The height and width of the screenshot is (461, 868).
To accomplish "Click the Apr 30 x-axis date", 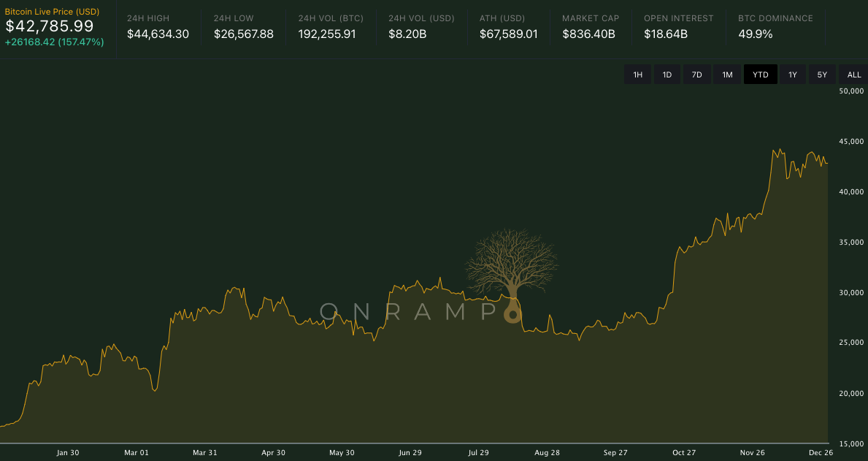I will (x=274, y=453).
